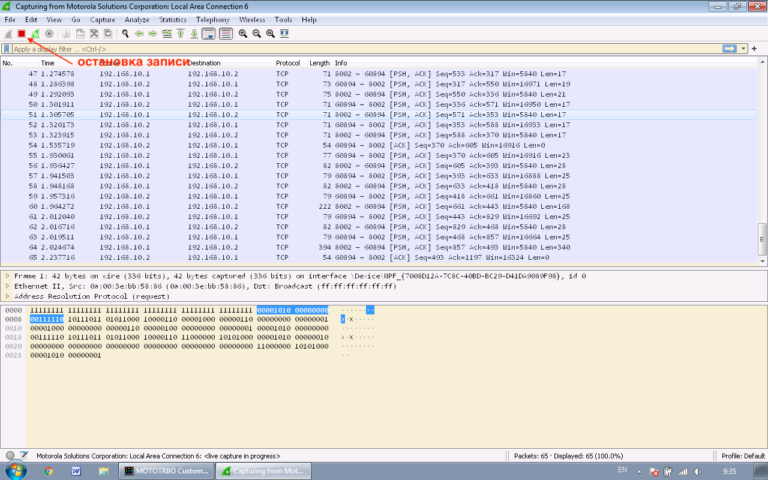This screenshot has height=480, width=768.
Task: Click the packet list vertical scrollbar
Action: pos(762,160)
